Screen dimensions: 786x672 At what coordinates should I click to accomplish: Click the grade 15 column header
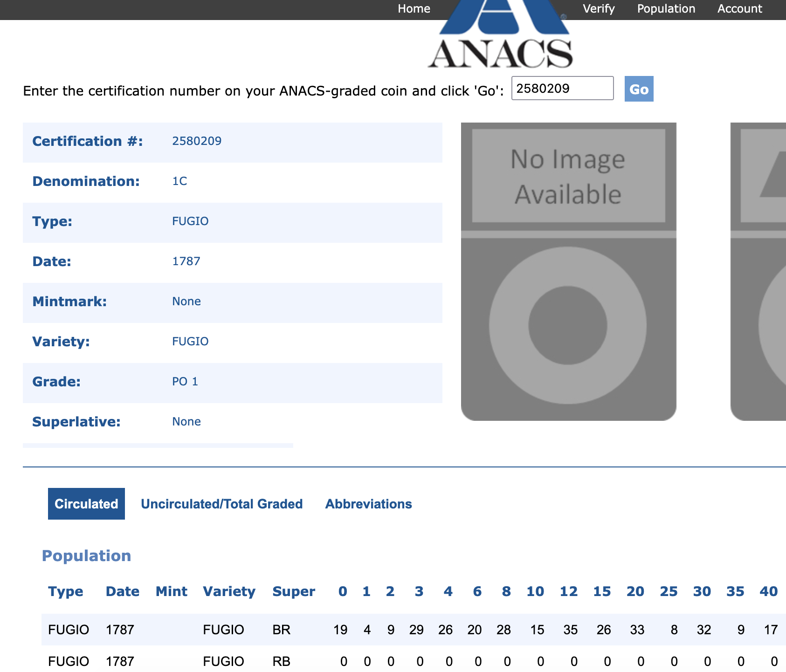[x=602, y=591]
